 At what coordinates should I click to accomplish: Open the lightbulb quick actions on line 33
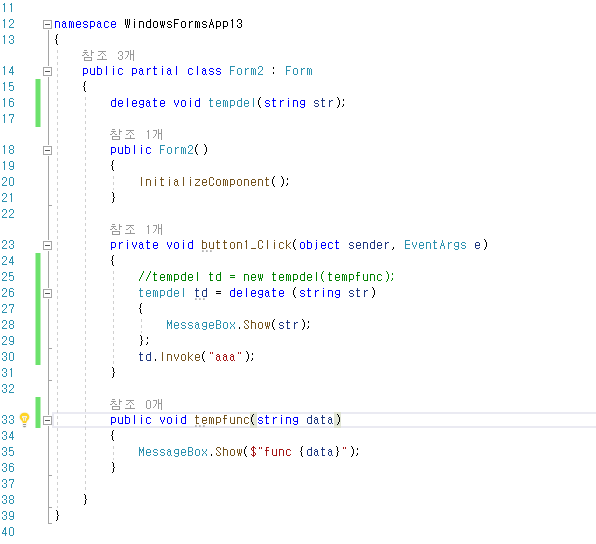coord(24,419)
